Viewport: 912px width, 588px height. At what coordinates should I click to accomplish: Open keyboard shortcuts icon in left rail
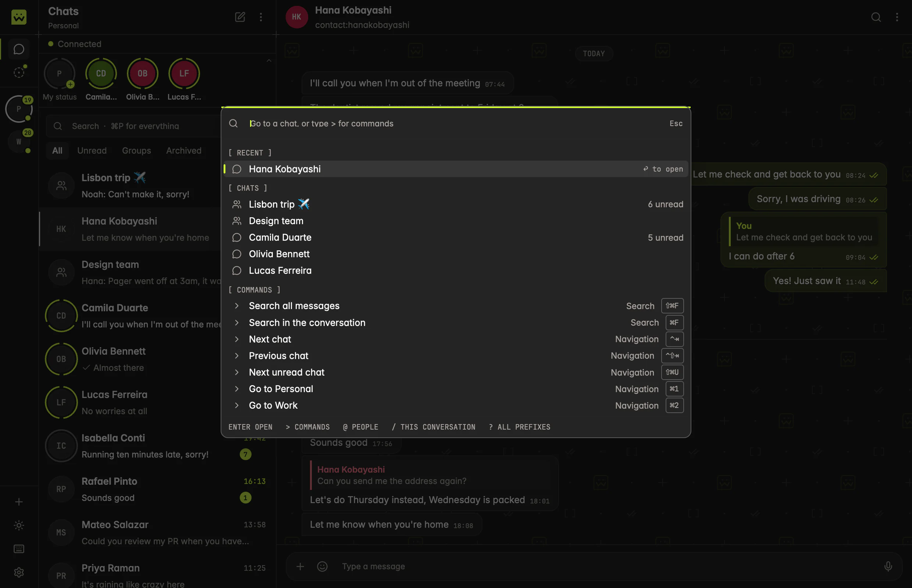19,549
